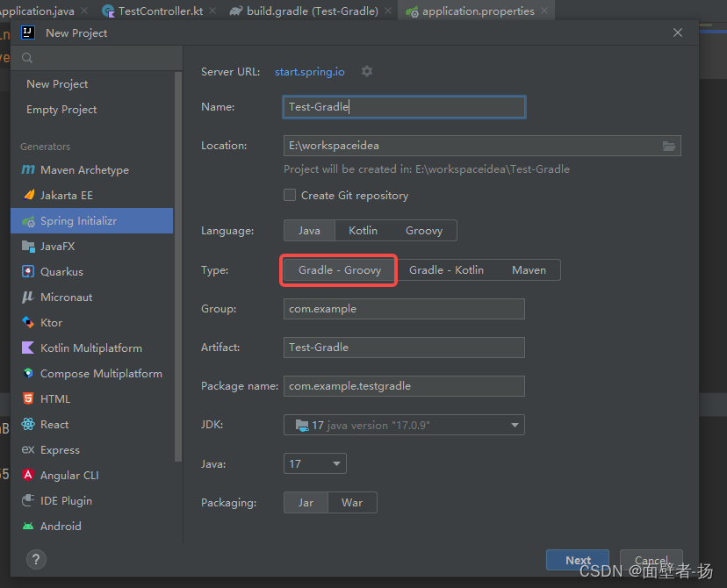Viewport: 727px width, 588px height.
Task: Switch to application.properties tab
Action: 478,11
